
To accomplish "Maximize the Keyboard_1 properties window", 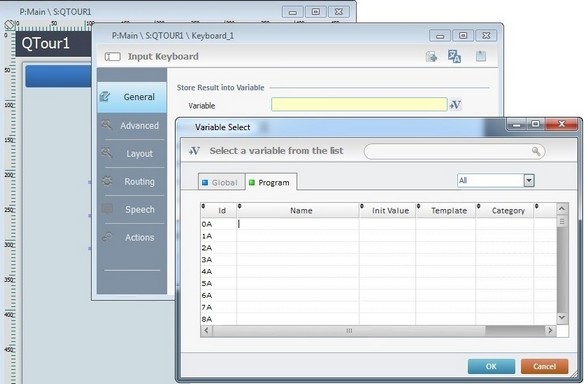I will 463,36.
